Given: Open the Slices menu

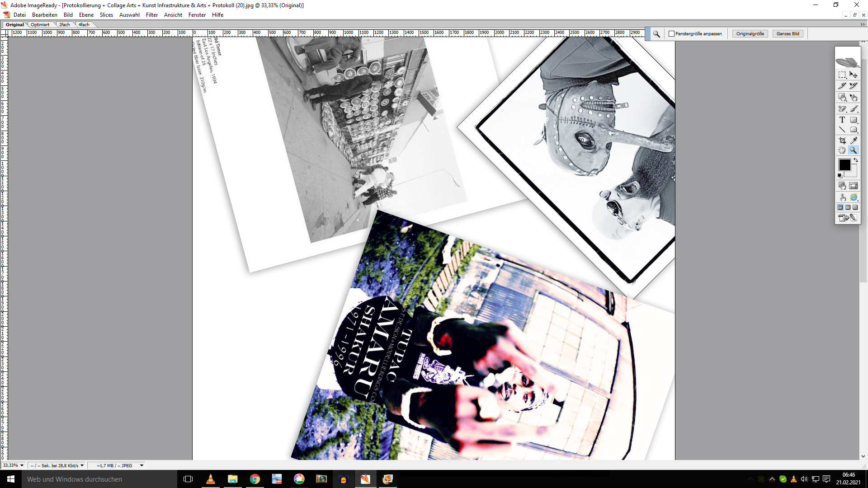Looking at the screenshot, I should click(107, 15).
